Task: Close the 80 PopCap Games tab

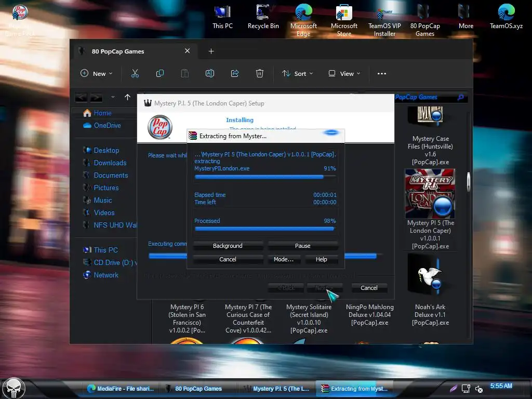Action: coord(187,51)
